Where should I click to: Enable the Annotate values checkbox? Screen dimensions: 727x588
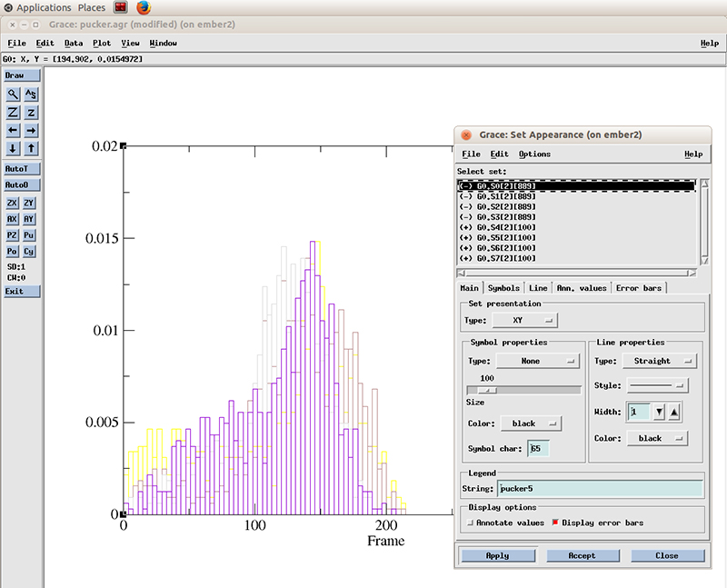coord(470,523)
